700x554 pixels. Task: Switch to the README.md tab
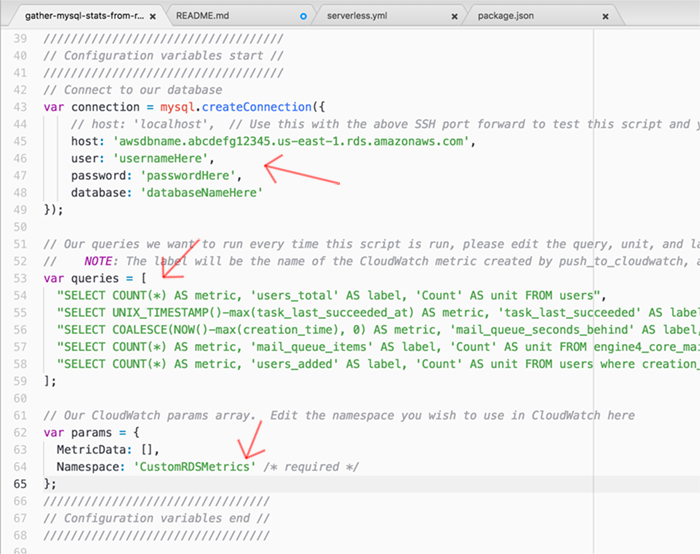click(202, 16)
